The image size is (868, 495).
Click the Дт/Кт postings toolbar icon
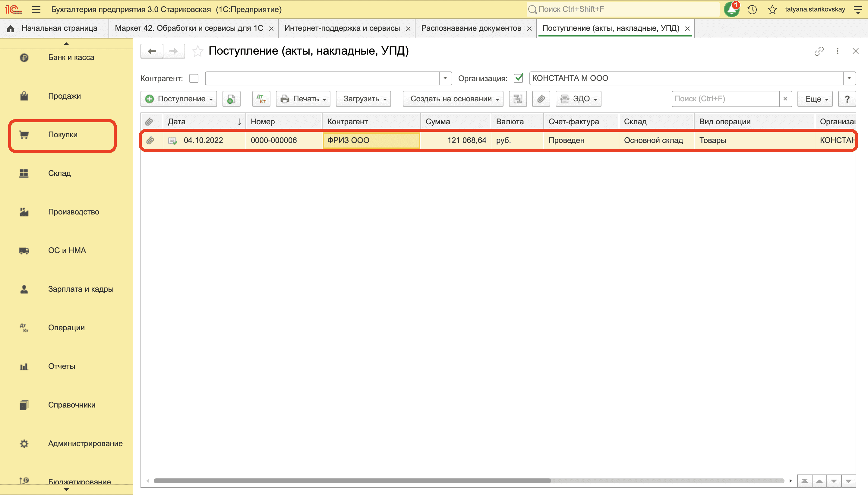(x=261, y=99)
